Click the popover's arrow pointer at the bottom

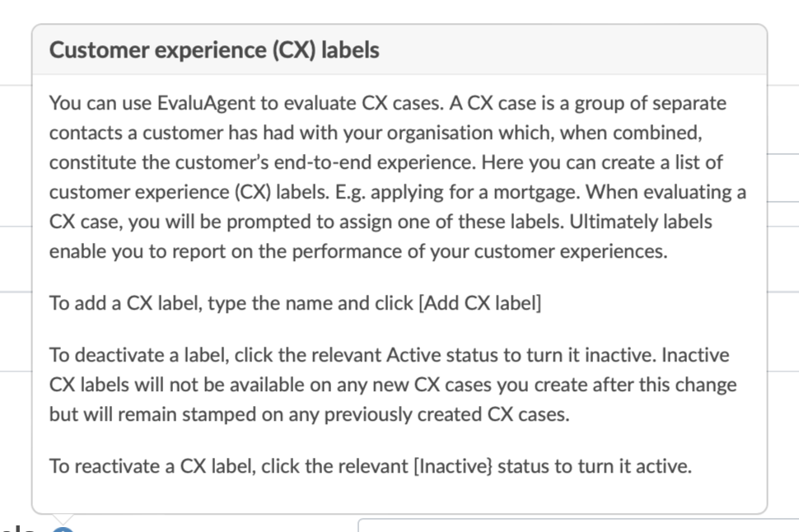pyautogui.click(x=63, y=517)
